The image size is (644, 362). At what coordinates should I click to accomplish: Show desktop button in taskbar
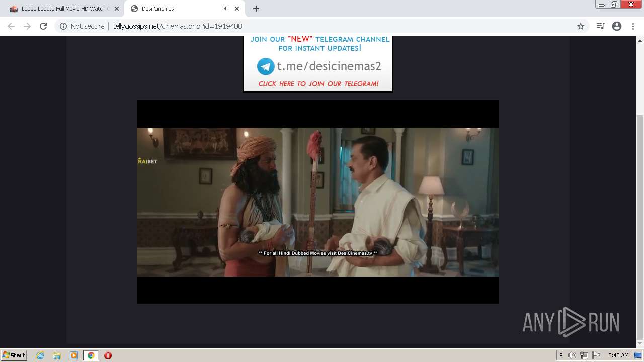pos(638,355)
